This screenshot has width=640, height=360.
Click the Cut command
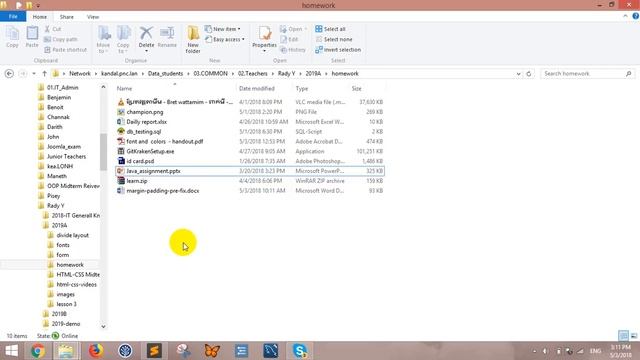pos(53,29)
